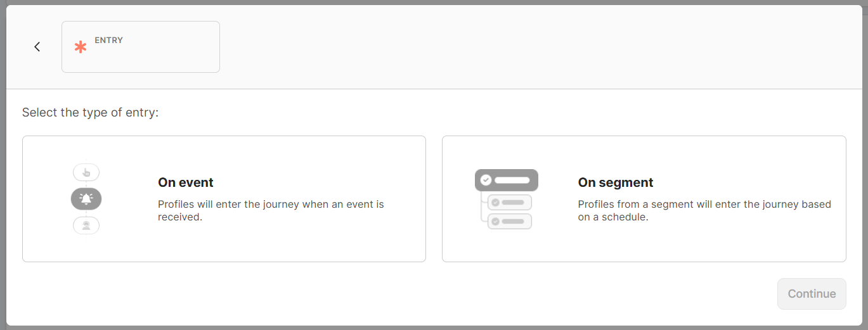This screenshot has height=330, width=868.
Task: Click the "Select the type of entry" prompt
Action: 90,113
